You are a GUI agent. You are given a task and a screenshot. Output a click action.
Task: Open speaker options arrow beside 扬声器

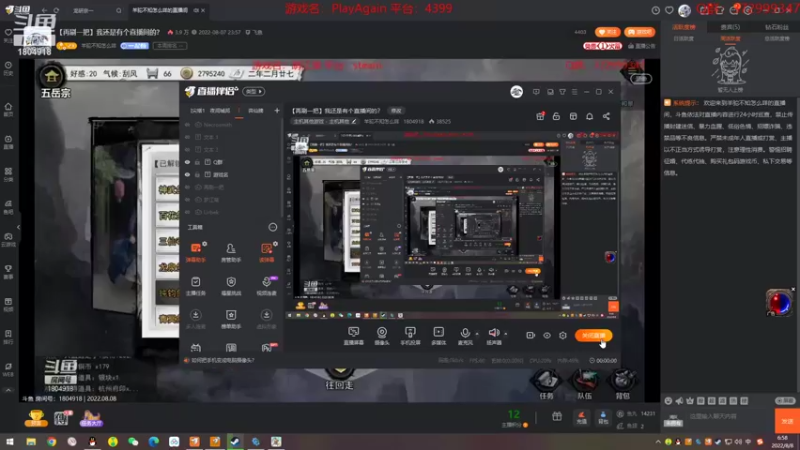(506, 334)
